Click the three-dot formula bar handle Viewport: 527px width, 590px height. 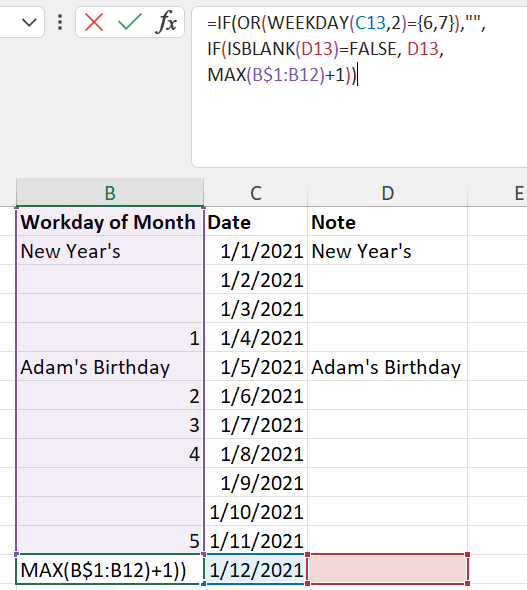tap(60, 22)
